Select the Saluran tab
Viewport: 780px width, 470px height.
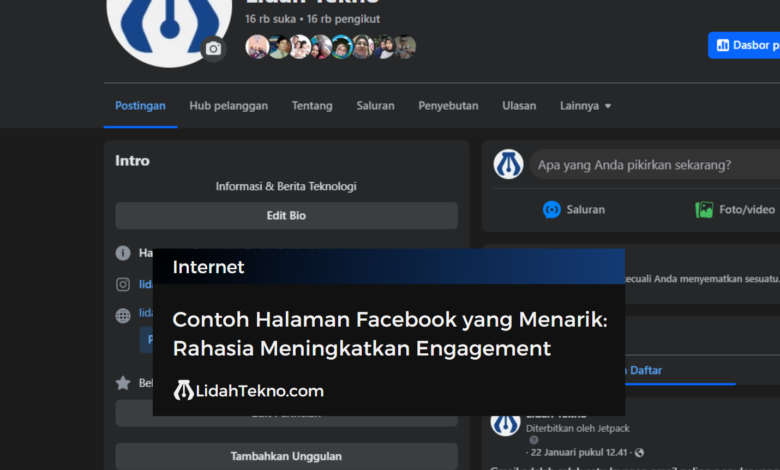pos(376,106)
